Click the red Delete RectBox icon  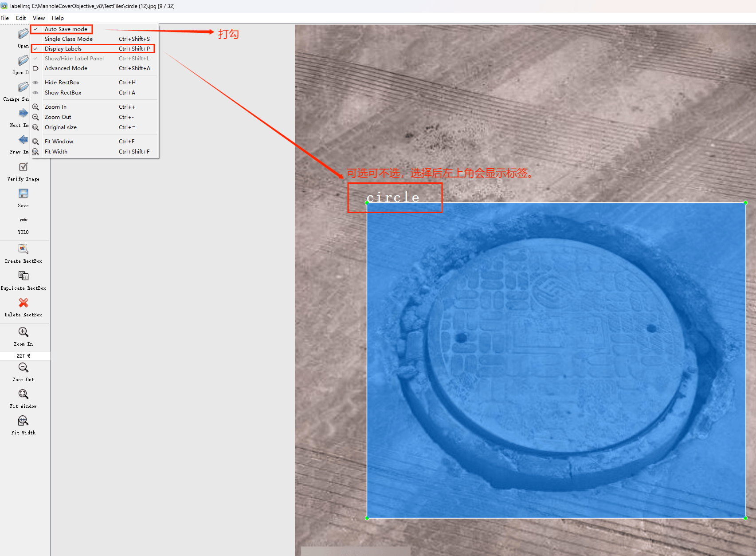[24, 303]
